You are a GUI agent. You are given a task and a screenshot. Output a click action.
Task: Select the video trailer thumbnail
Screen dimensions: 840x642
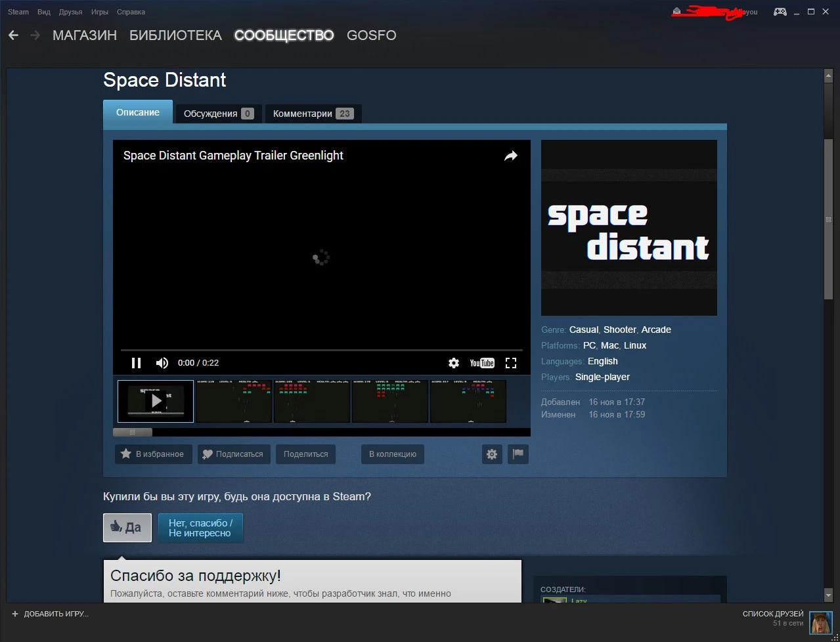[x=156, y=400]
